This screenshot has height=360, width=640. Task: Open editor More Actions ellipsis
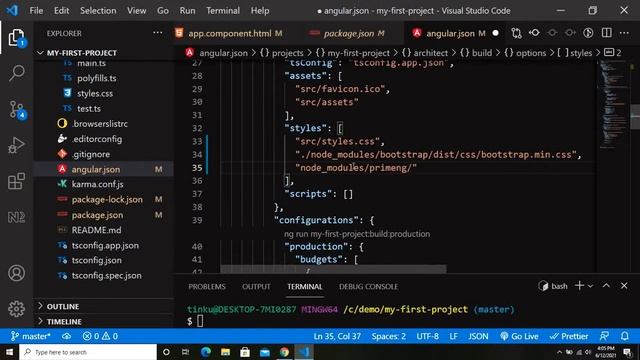(x=624, y=33)
